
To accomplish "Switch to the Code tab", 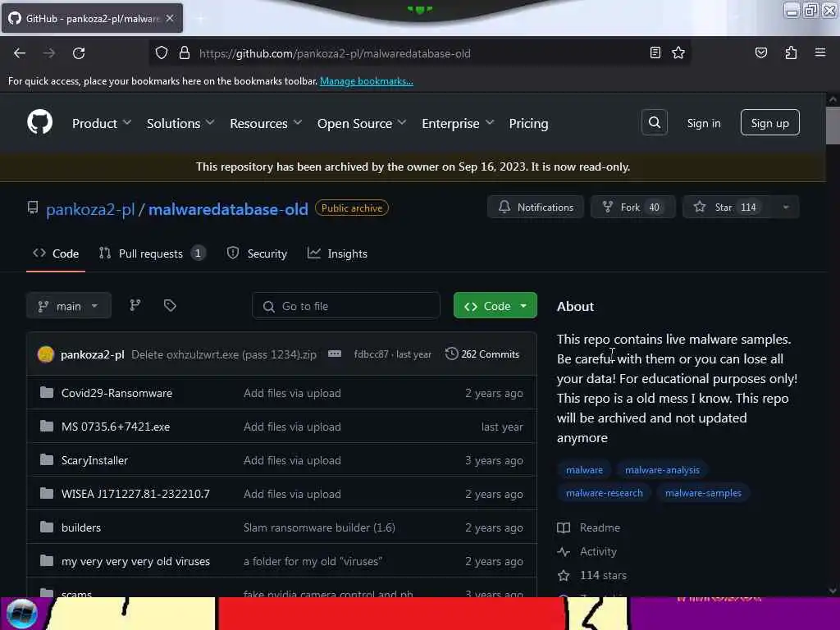I will [56, 253].
